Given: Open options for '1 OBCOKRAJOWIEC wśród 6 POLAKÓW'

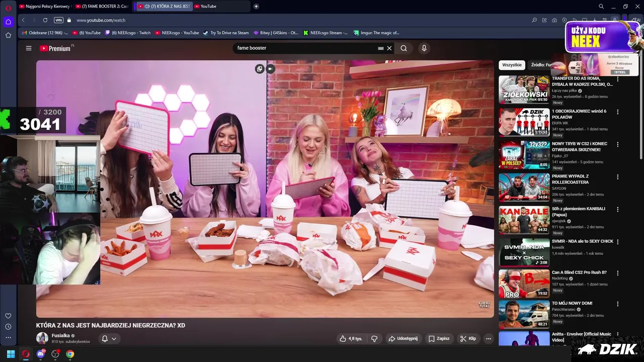Looking at the screenshot, I should pos(618,112).
